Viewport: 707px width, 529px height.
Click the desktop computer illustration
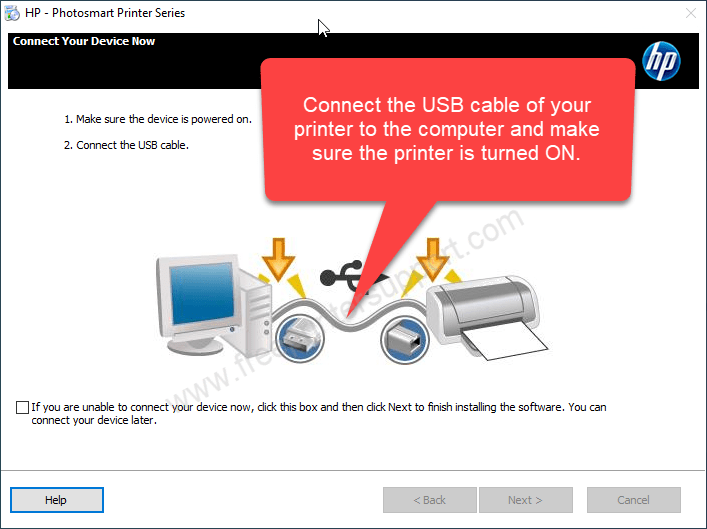214,305
